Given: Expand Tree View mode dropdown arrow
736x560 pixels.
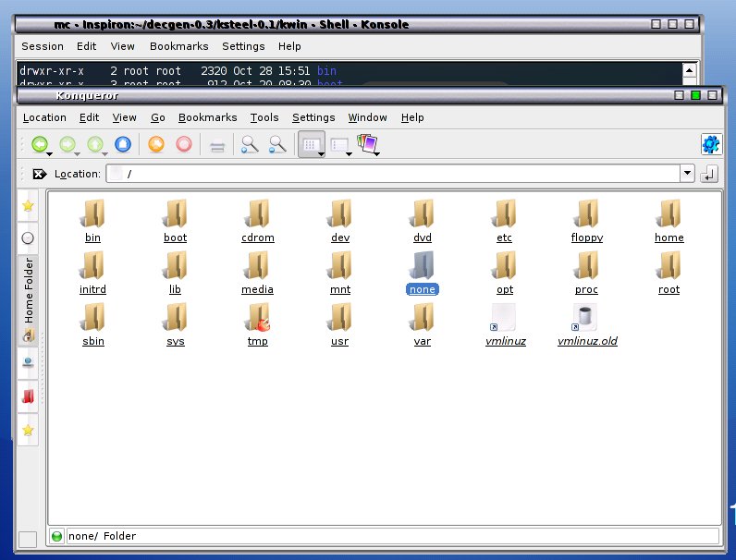Looking at the screenshot, I should point(349,153).
